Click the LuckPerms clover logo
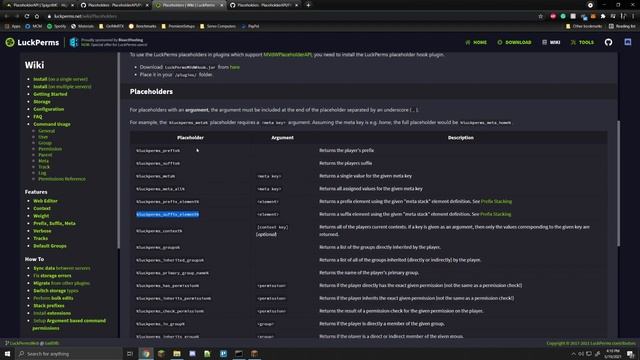This screenshot has height=360, width=640. [x=10, y=42]
